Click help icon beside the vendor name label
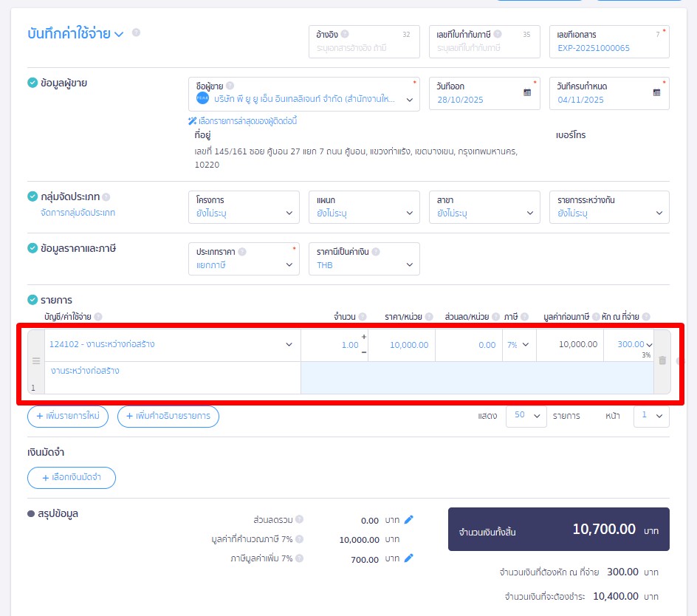Image resolution: width=697 pixels, height=616 pixels. pyautogui.click(x=230, y=86)
